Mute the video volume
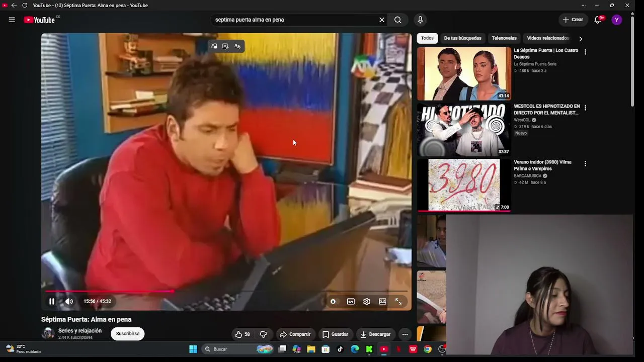Viewport: 644px width, 362px height. [x=69, y=301]
